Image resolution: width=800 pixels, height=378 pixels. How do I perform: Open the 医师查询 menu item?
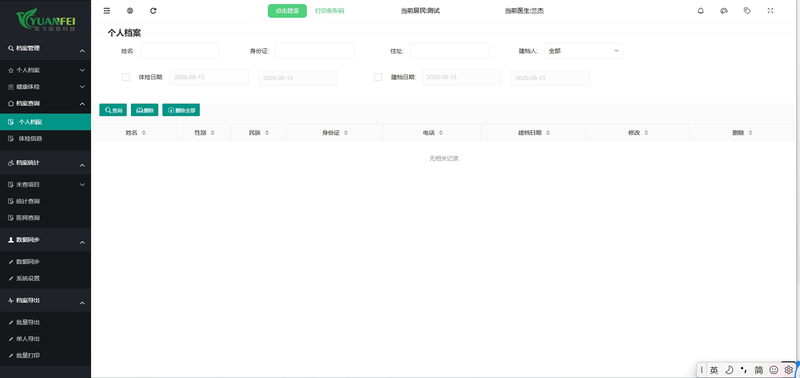click(x=45, y=218)
